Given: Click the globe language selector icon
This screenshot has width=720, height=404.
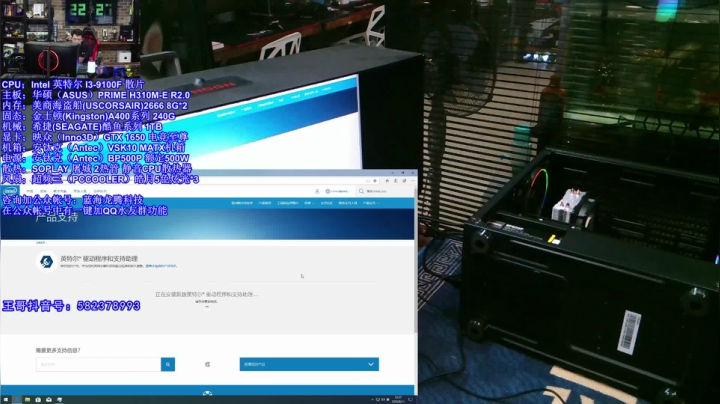Looking at the screenshot, I should pyautogui.click(x=327, y=191).
